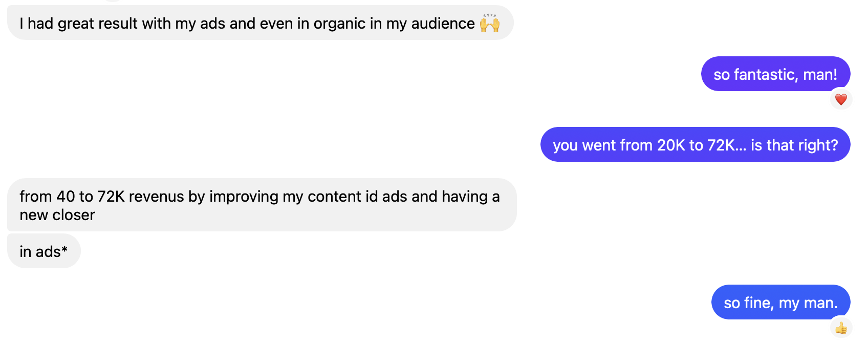Click the word "20K" in the purple message
Image resolution: width=868 pixels, height=344 pixels.
[671, 145]
